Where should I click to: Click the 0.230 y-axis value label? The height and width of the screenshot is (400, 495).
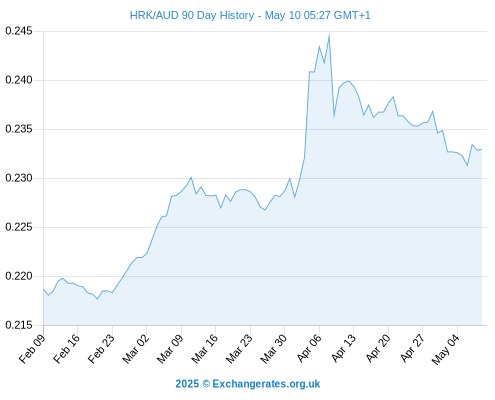pyautogui.click(x=19, y=178)
